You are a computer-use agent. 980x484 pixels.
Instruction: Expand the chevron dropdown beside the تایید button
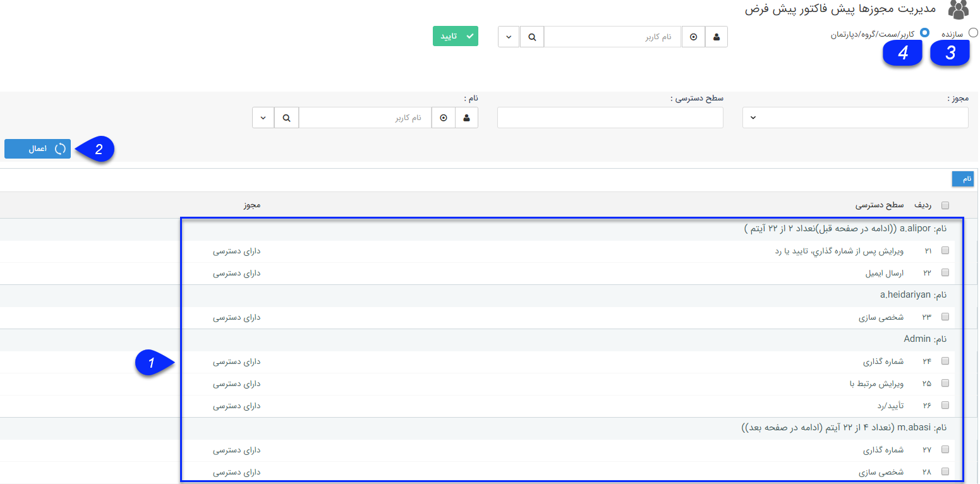[x=509, y=37]
